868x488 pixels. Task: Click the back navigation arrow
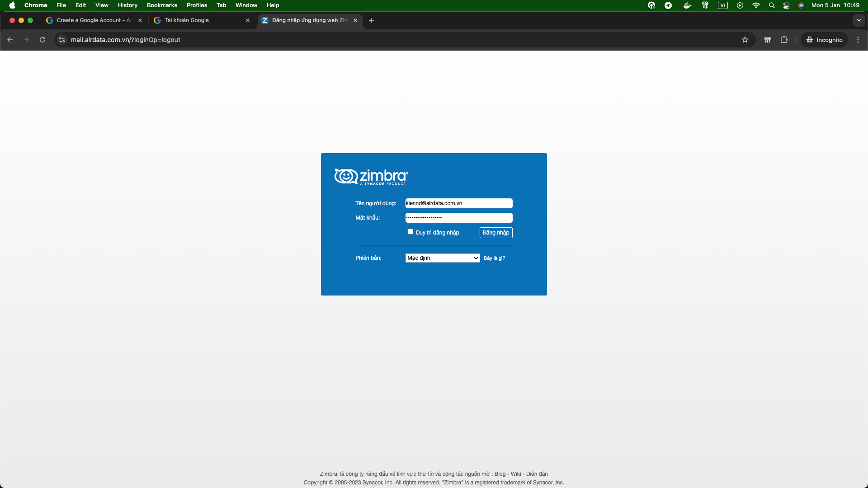(x=10, y=40)
